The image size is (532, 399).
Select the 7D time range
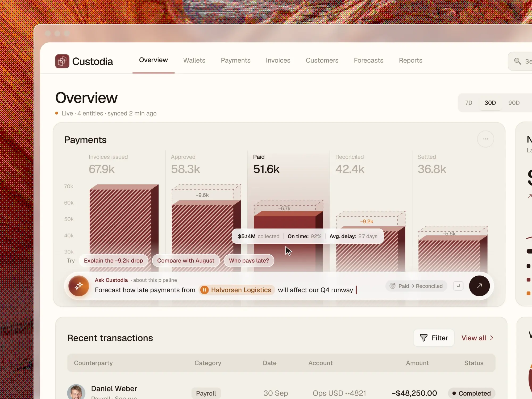469,103
